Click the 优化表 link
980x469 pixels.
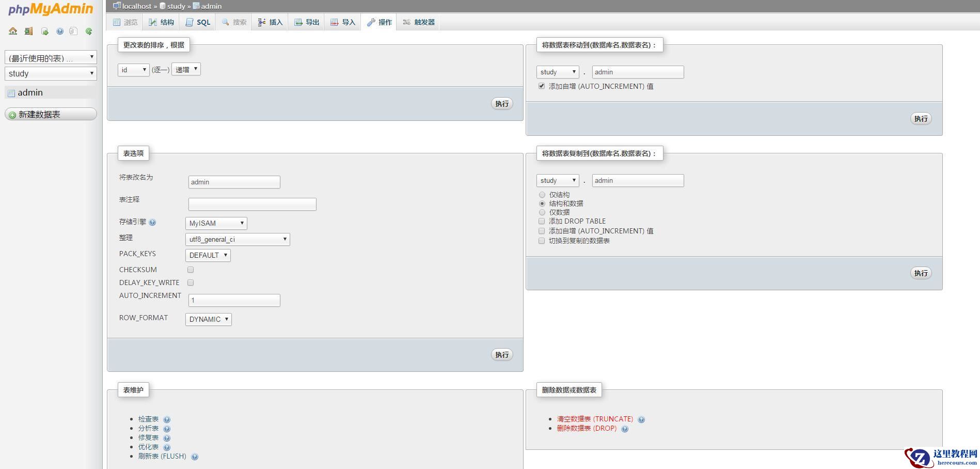coord(149,447)
